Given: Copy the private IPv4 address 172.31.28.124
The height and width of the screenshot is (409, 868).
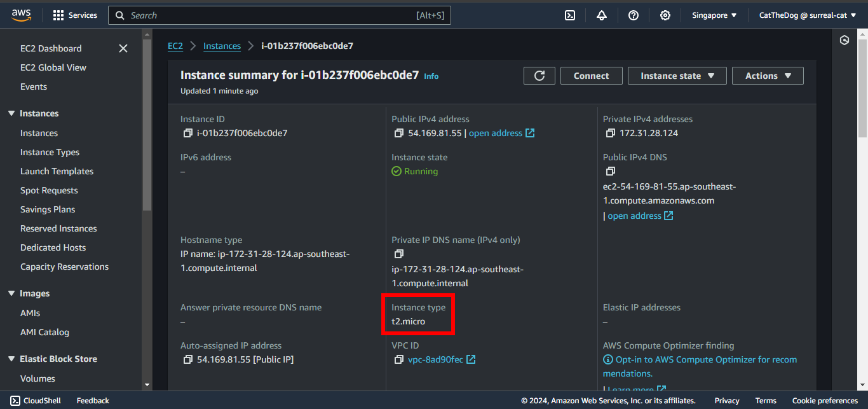Looking at the screenshot, I should click(610, 134).
